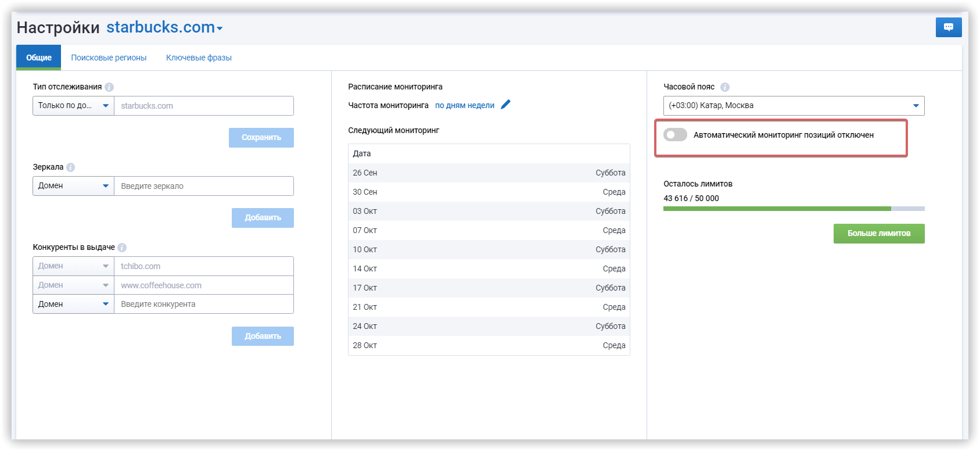Click the starbucks.com domain input field

[x=204, y=106]
